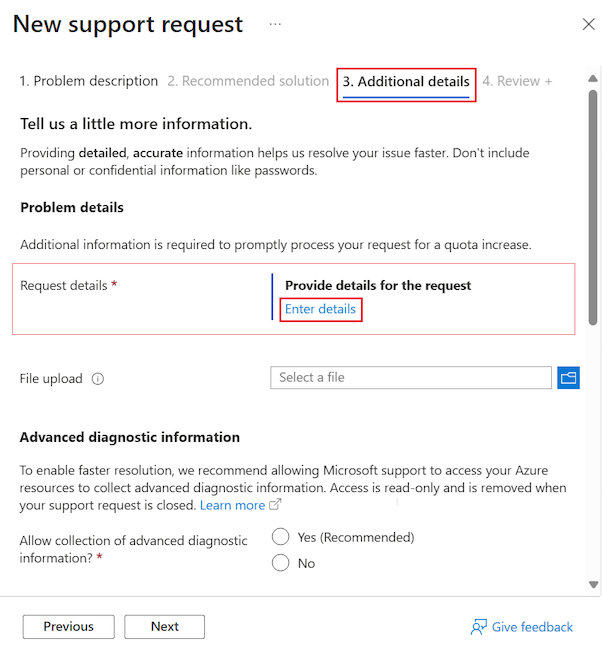
Task: Browse files with the folder icon
Action: [x=569, y=377]
